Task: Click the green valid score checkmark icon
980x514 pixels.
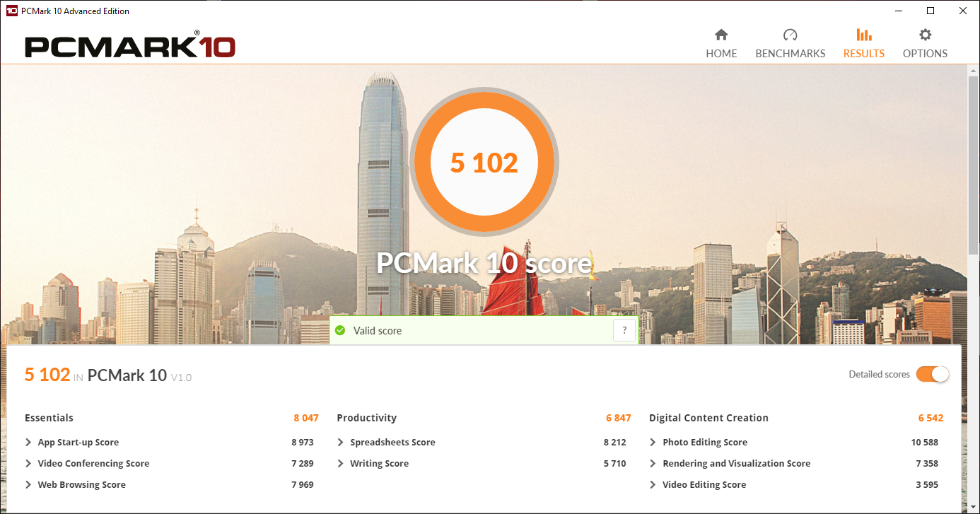Action: pos(340,330)
